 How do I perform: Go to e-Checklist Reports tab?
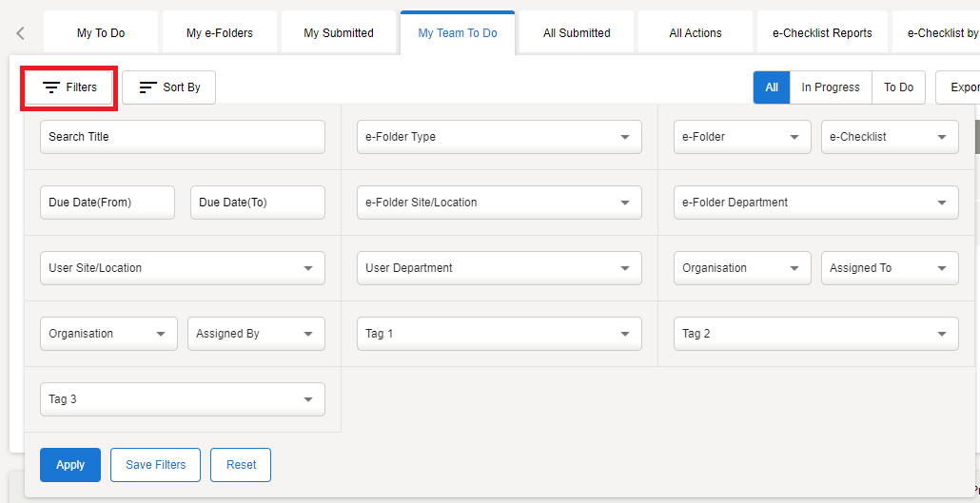point(822,33)
